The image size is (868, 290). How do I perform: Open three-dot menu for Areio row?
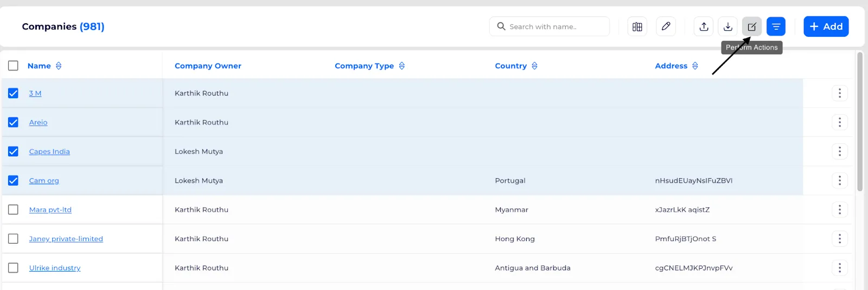839,122
